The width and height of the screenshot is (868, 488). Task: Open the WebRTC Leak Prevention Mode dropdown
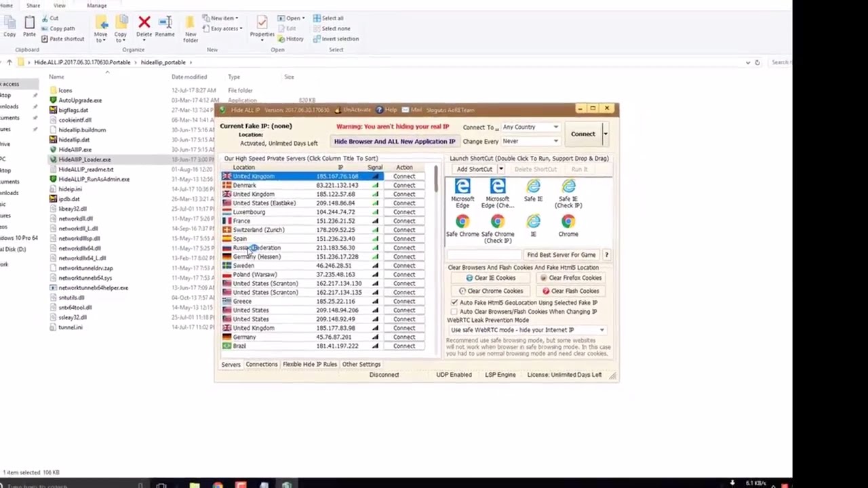click(528, 329)
